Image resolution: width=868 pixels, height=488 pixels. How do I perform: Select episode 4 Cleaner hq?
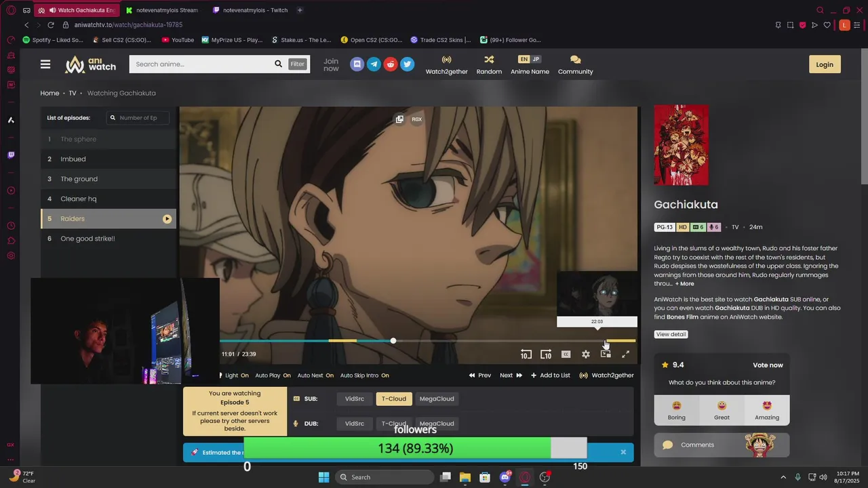(108, 199)
